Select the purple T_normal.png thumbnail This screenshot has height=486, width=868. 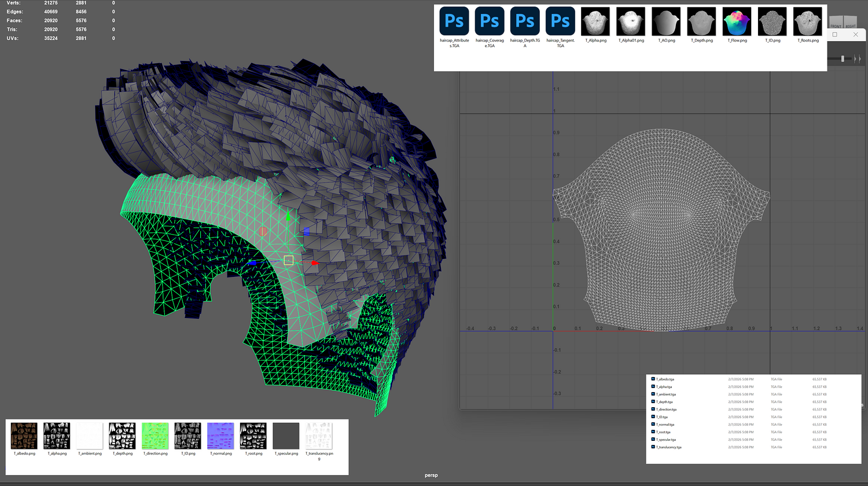[x=220, y=436]
